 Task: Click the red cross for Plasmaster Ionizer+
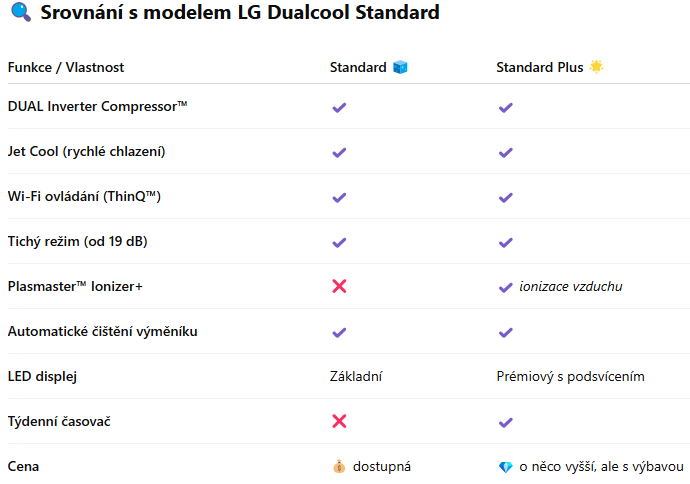tap(339, 286)
